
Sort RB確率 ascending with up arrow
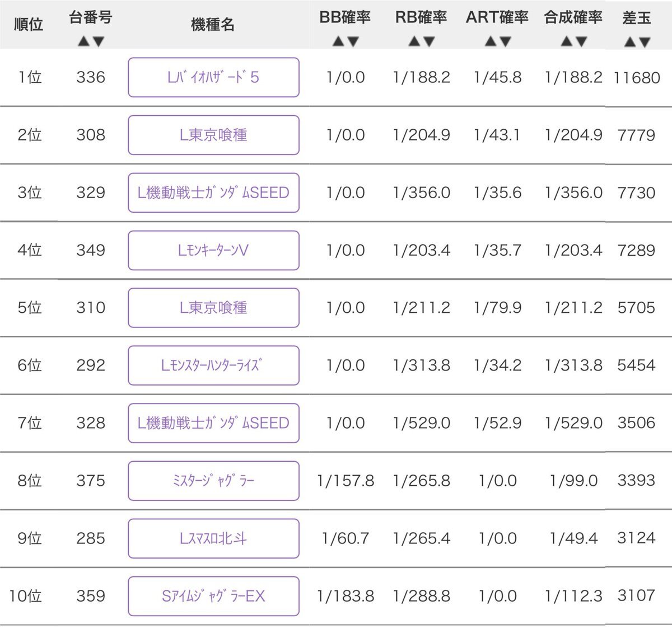[414, 41]
